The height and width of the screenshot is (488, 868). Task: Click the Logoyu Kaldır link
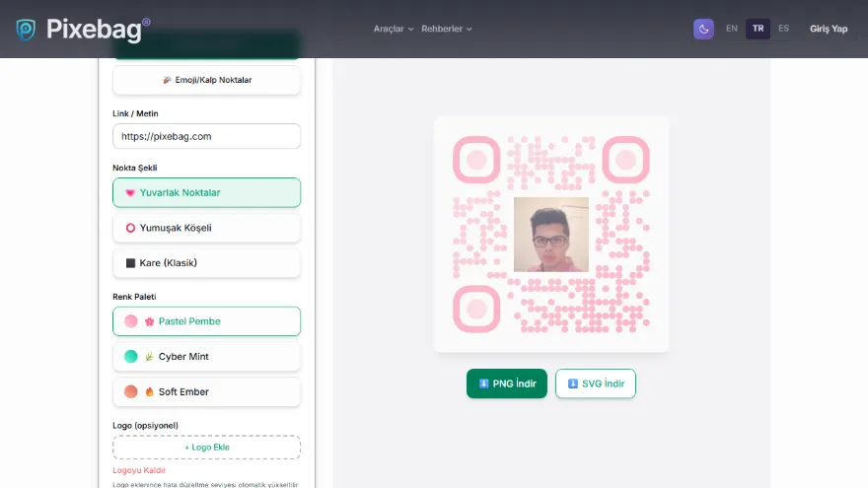(139, 470)
